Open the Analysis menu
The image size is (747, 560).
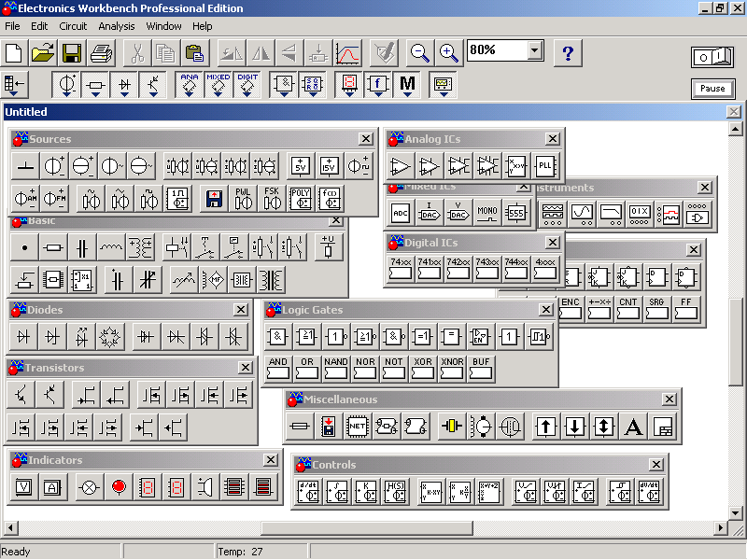point(116,26)
